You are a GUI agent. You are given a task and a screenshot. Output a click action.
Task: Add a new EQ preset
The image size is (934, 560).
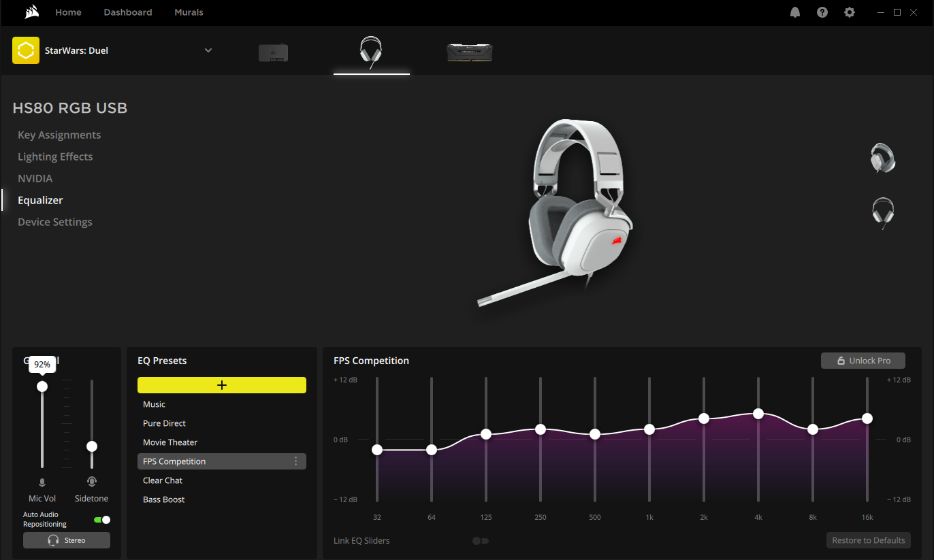point(222,385)
